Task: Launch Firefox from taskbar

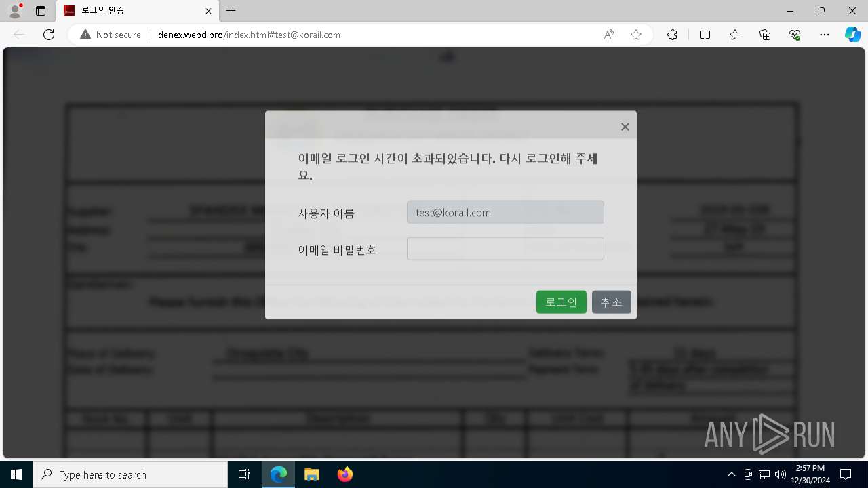Action: pos(344,474)
